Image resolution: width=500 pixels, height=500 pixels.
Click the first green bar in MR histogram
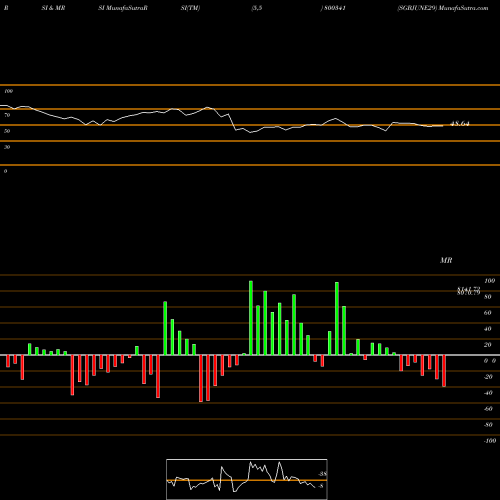tap(29, 349)
